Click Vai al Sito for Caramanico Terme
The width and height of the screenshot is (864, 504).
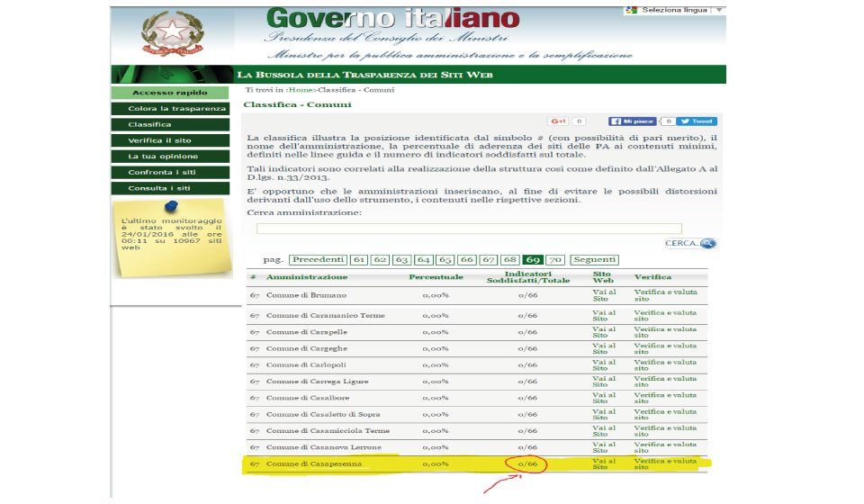[604, 316]
